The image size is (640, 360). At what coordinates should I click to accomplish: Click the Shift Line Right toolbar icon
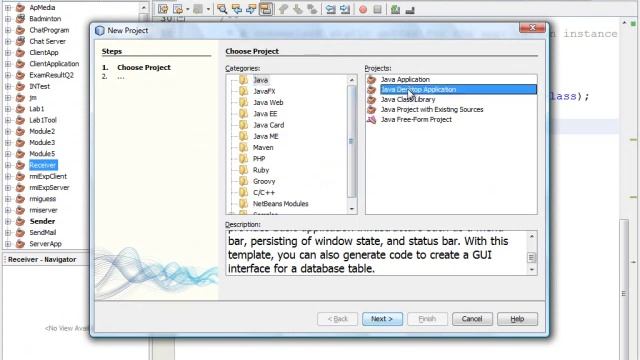345,9
